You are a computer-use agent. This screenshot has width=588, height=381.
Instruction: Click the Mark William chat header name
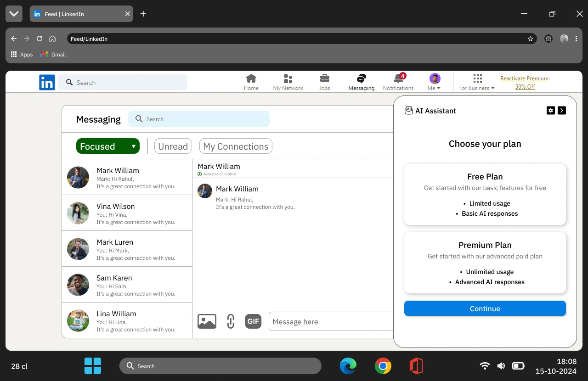point(219,166)
